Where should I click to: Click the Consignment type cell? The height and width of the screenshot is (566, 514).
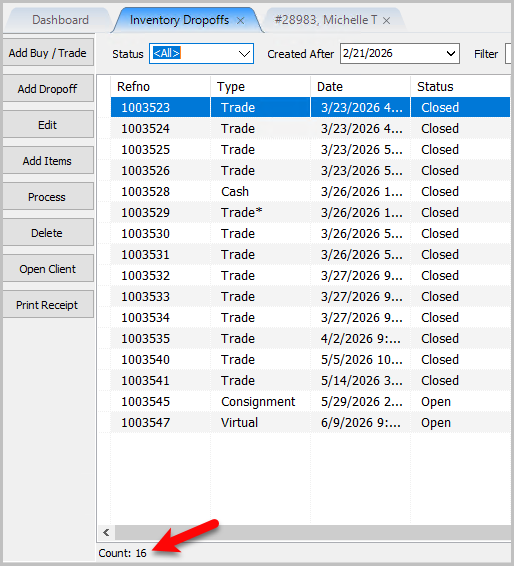(260, 401)
